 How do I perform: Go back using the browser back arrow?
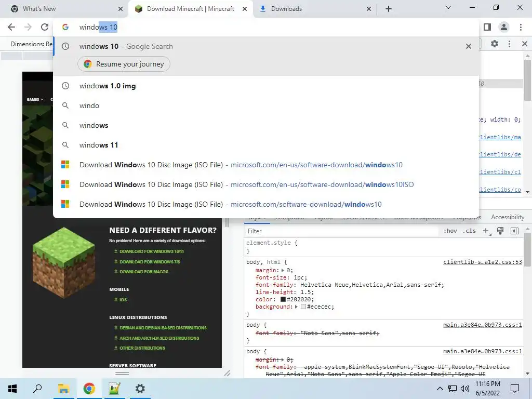pyautogui.click(x=11, y=27)
